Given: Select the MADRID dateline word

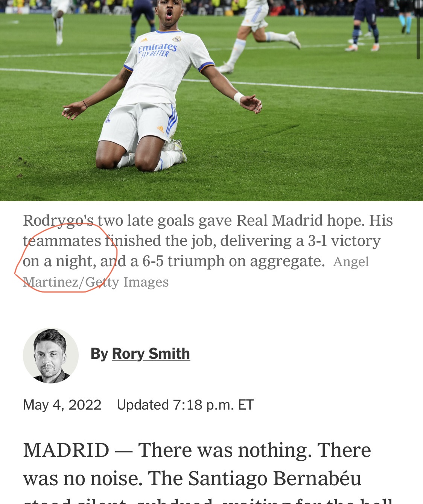Looking at the screenshot, I should pos(66,450).
